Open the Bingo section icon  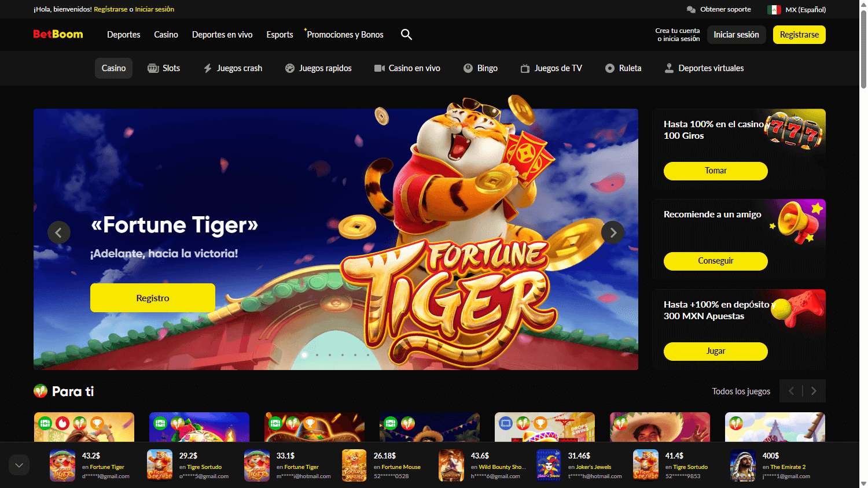pyautogui.click(x=468, y=68)
